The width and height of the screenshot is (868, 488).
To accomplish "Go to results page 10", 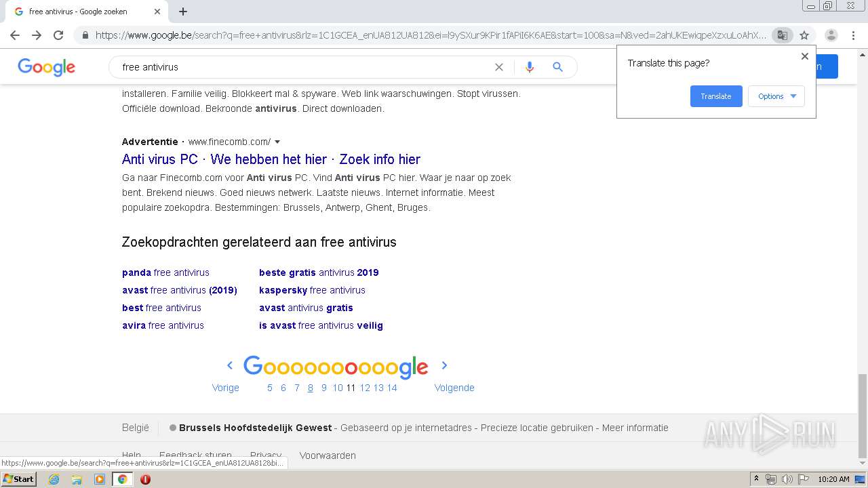I will tap(338, 388).
